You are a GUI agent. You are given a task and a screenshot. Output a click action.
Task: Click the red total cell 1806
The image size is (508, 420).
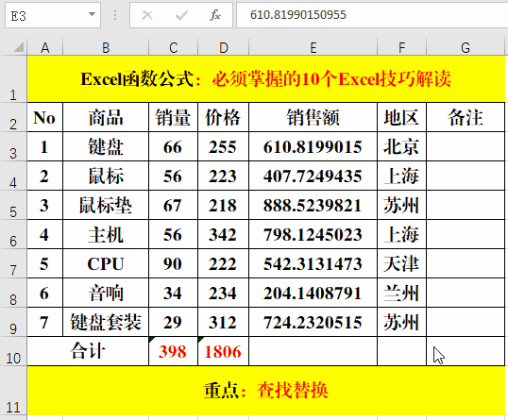pyautogui.click(x=223, y=351)
